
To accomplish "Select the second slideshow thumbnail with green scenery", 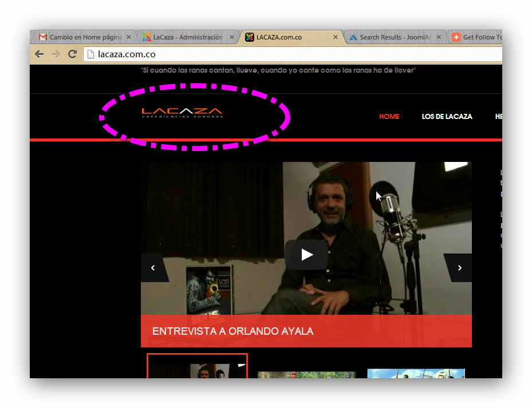I will (306, 375).
